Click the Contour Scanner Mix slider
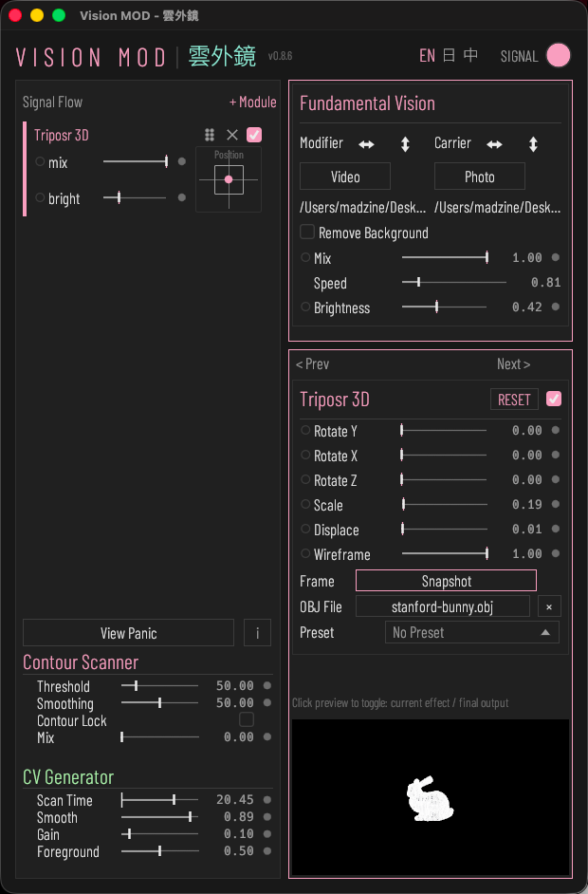The width and height of the screenshot is (588, 894). 160,736
